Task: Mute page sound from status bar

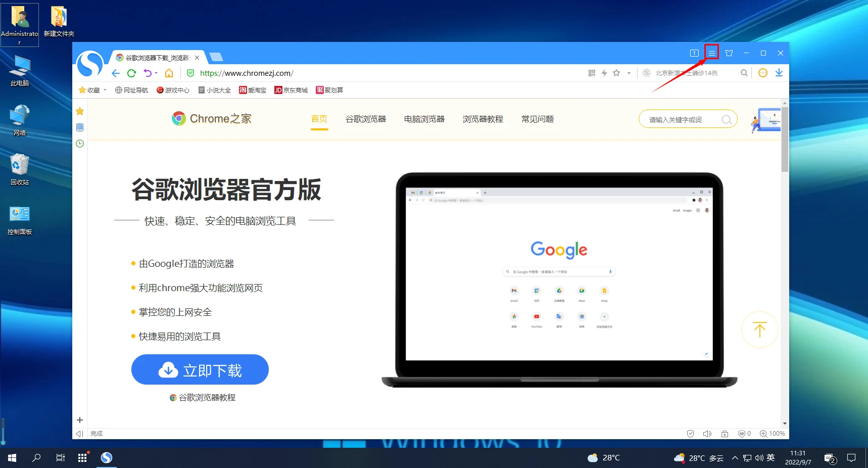Action: click(707, 434)
